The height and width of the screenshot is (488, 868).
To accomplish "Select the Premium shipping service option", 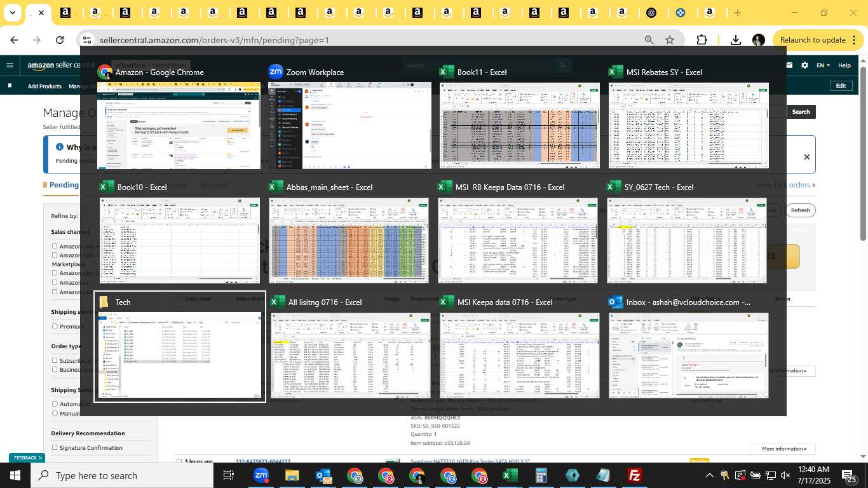I will coord(55,327).
